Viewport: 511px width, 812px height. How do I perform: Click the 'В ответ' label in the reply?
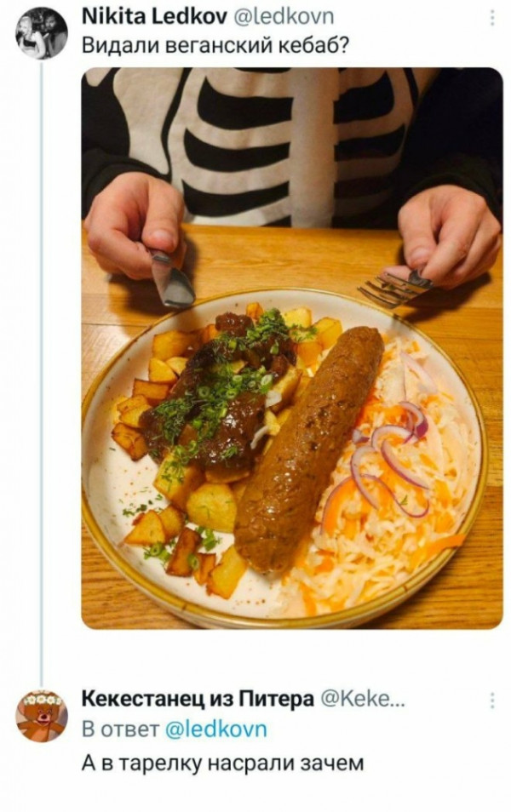click(x=121, y=729)
